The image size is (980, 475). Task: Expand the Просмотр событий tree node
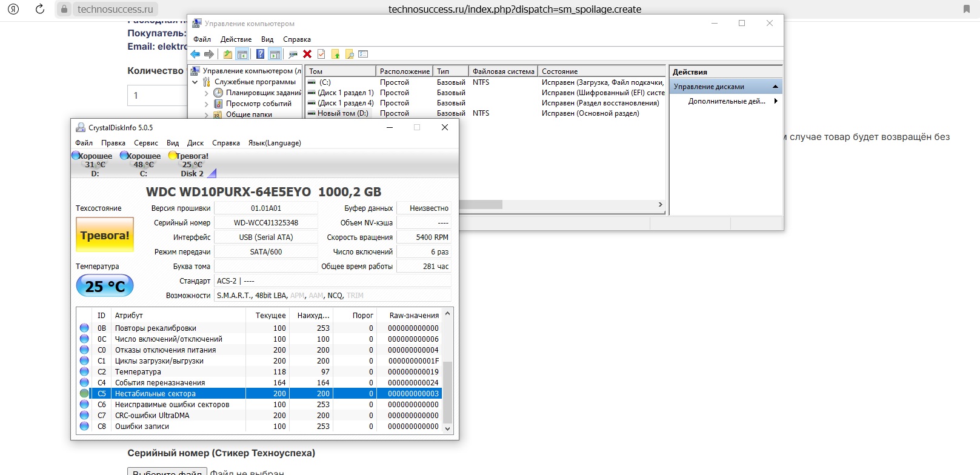(206, 104)
